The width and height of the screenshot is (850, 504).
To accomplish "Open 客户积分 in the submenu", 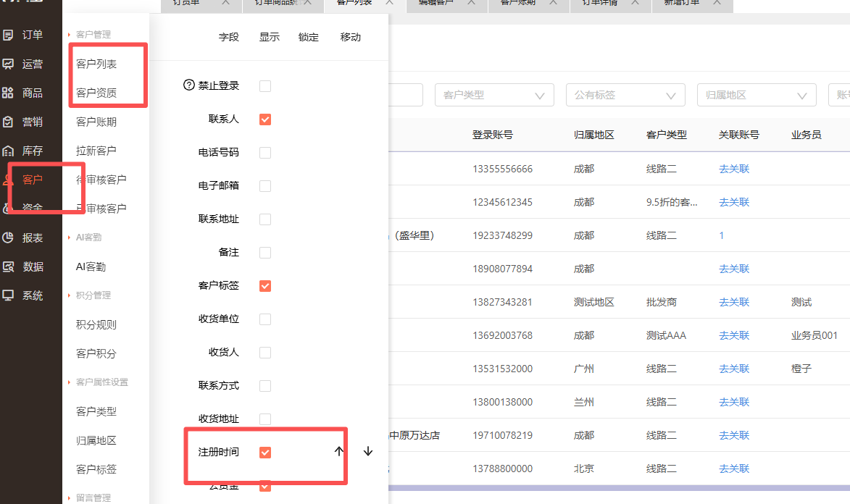I will [96, 353].
